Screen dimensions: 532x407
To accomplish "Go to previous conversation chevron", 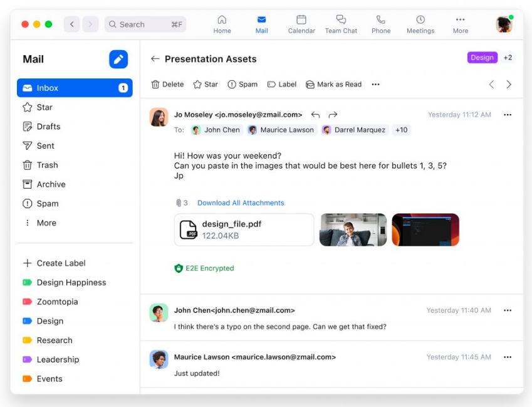I will click(491, 84).
